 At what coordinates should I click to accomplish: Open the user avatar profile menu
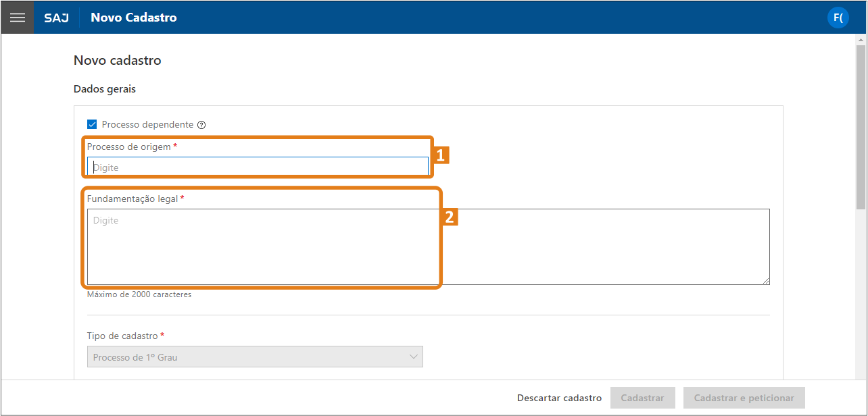pyautogui.click(x=838, y=18)
